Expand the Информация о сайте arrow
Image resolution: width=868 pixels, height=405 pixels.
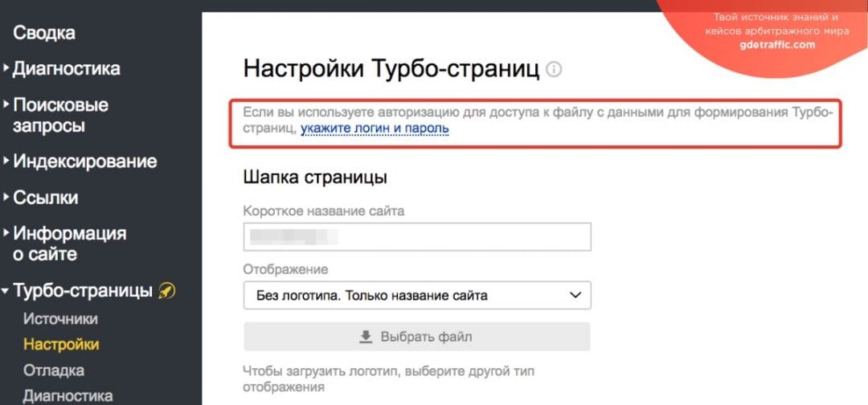6,232
